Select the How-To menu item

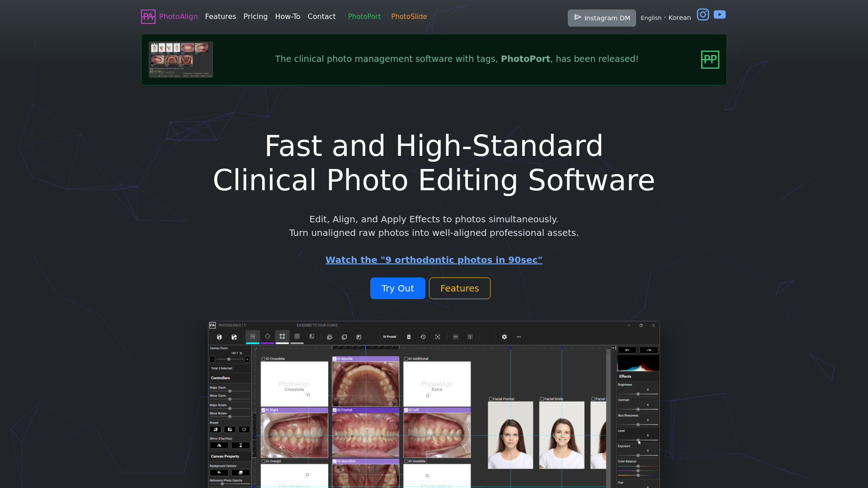pos(288,16)
